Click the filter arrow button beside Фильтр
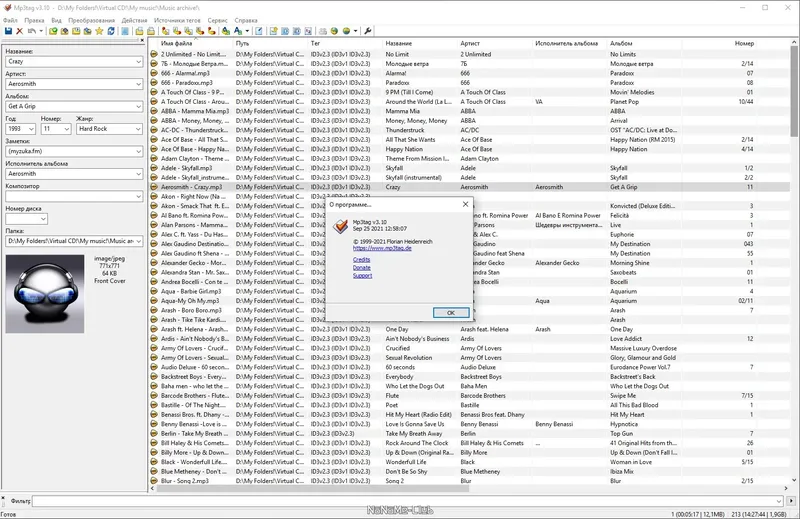The height and width of the screenshot is (519, 800). click(791, 501)
